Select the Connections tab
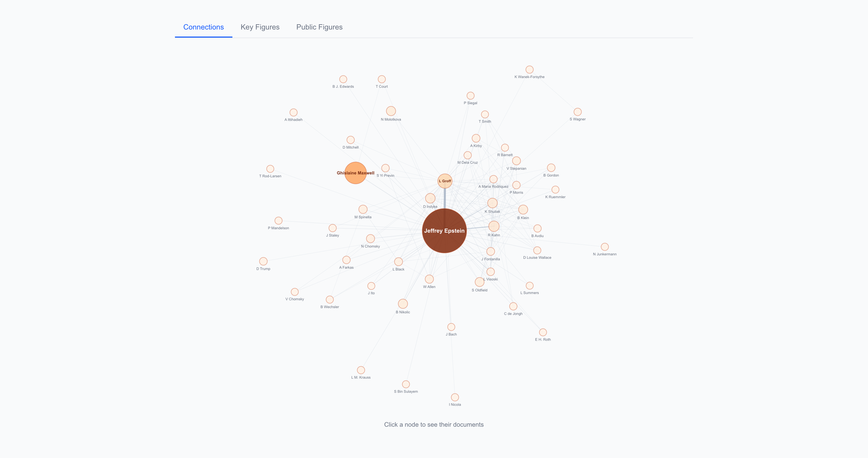Image resolution: width=868 pixels, height=458 pixels. click(203, 27)
